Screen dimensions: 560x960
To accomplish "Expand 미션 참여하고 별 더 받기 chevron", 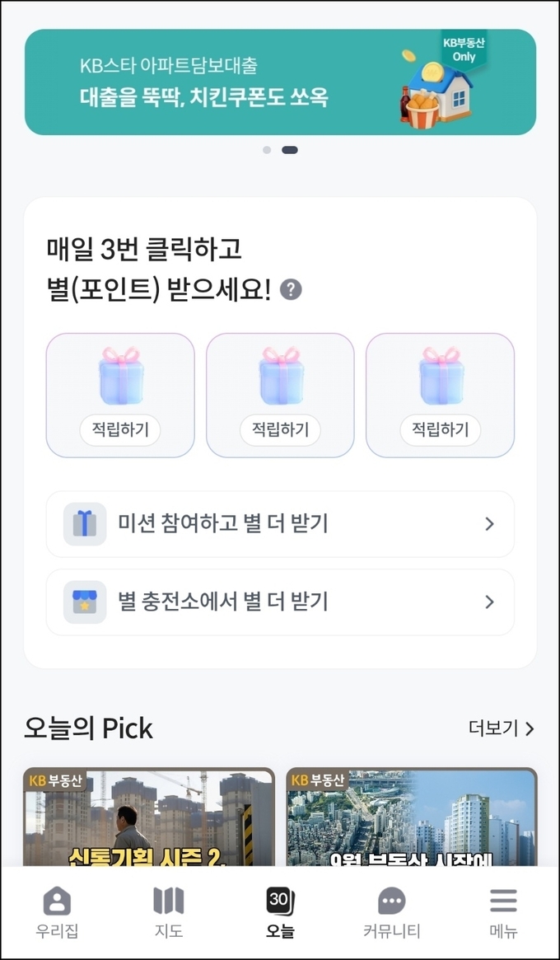I will (x=489, y=524).
